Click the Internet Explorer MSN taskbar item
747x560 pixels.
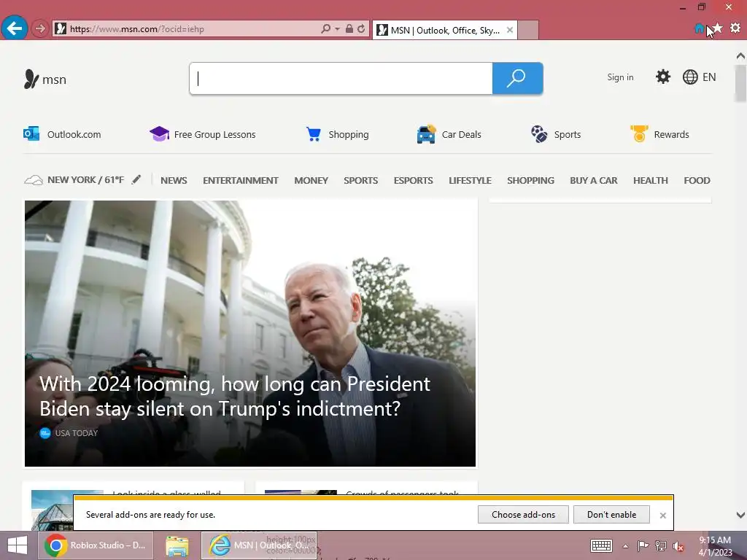pos(259,545)
